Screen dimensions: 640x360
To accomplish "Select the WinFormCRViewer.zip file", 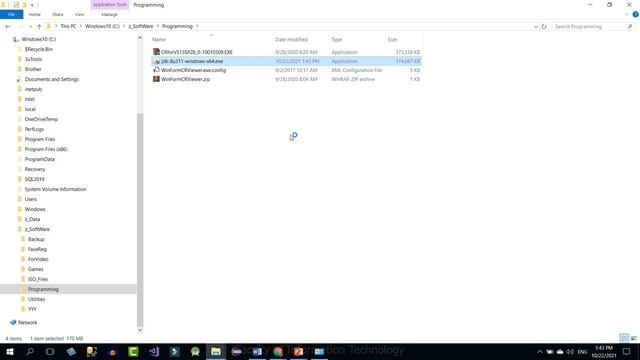I will pos(185,79).
